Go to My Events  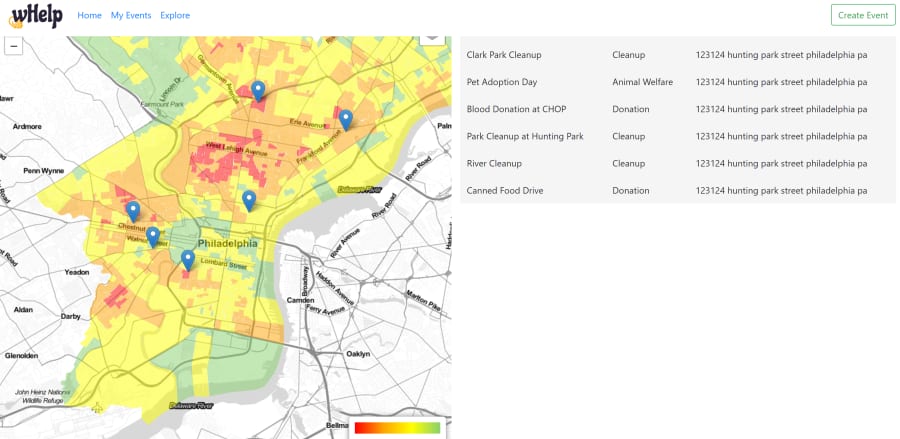(131, 15)
